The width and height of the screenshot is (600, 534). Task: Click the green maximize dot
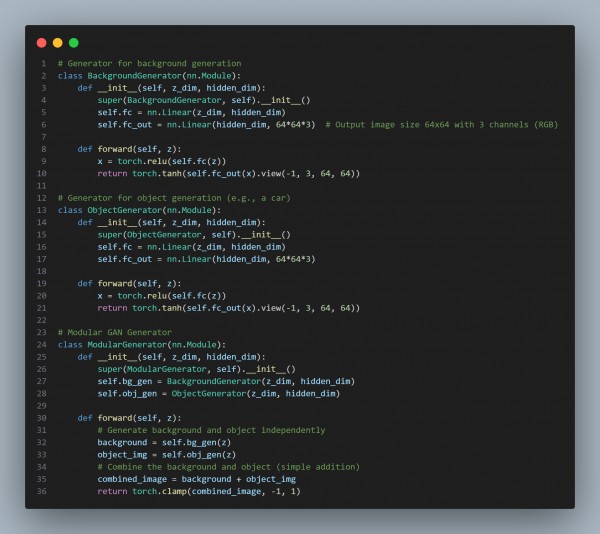pyautogui.click(x=74, y=43)
